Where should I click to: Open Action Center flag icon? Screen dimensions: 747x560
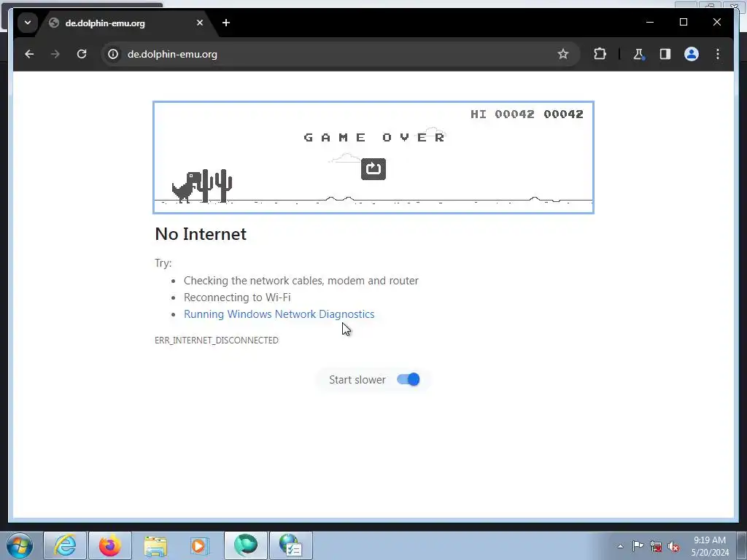[638, 546]
